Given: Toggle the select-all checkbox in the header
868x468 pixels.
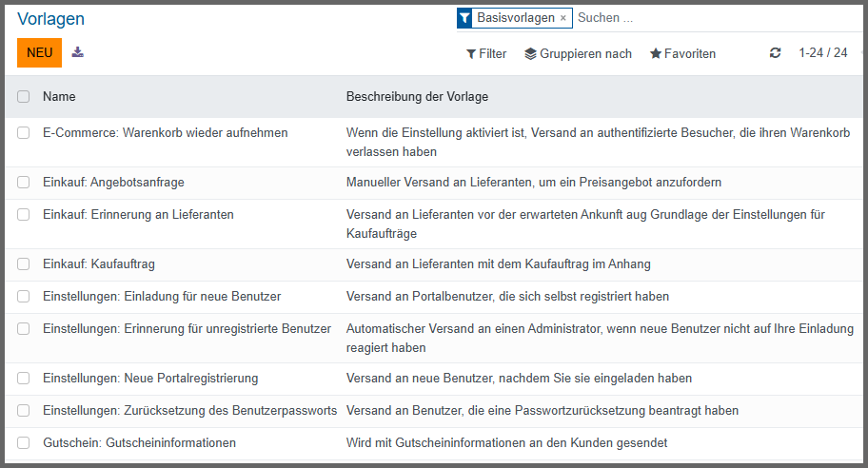Looking at the screenshot, I should [x=24, y=96].
